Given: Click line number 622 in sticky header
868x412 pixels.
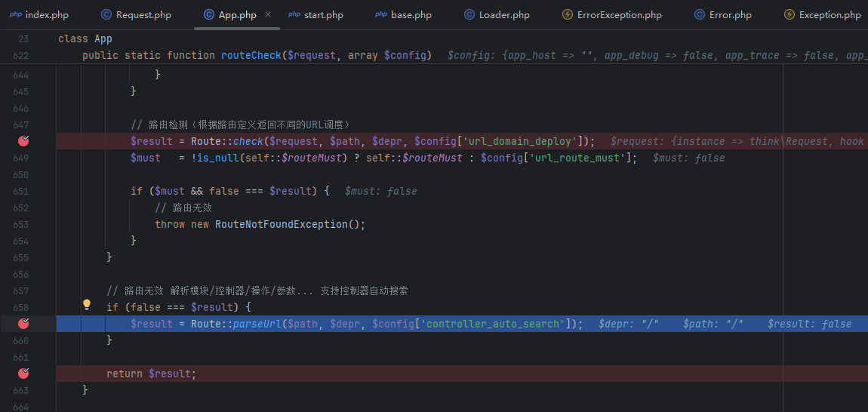Looking at the screenshot, I should (20, 55).
